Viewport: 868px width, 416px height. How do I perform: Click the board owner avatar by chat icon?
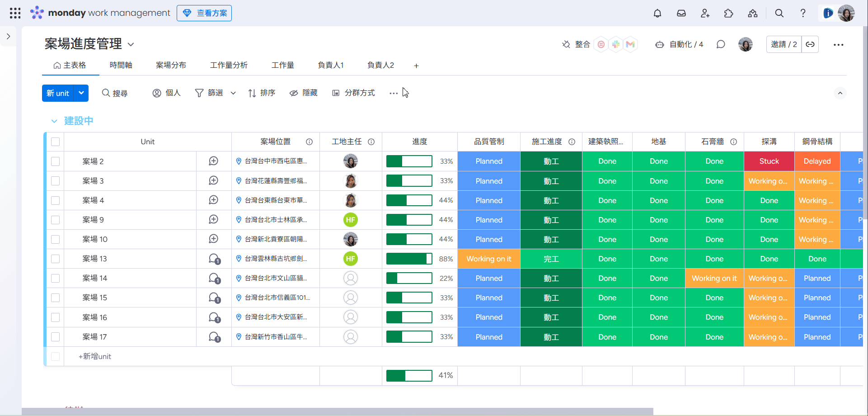746,44
